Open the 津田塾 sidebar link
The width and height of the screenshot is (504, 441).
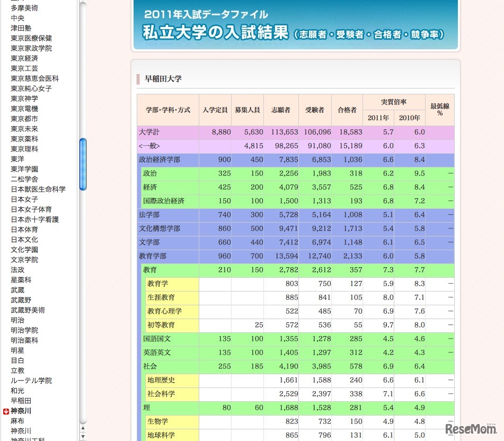click(x=21, y=28)
